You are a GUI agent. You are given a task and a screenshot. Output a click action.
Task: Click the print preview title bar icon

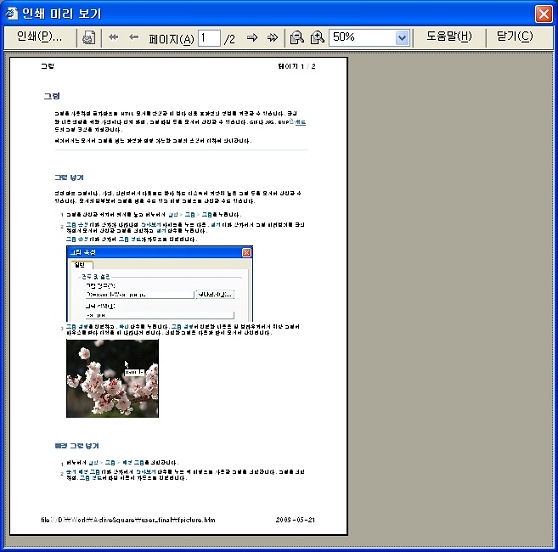tap(11, 14)
